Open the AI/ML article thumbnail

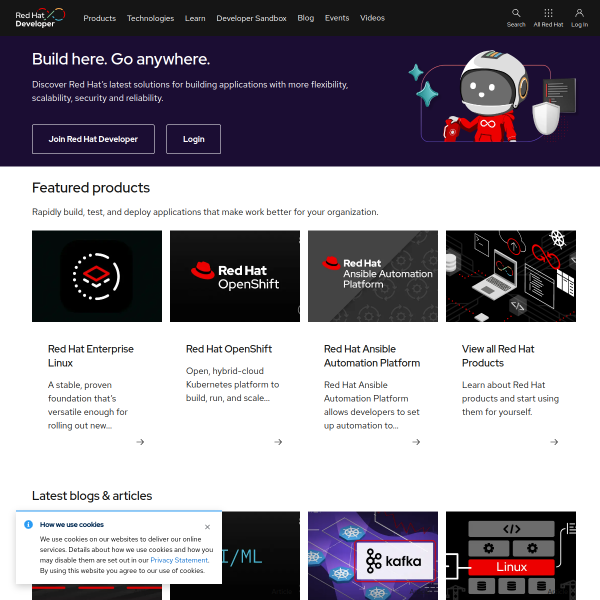261,556
